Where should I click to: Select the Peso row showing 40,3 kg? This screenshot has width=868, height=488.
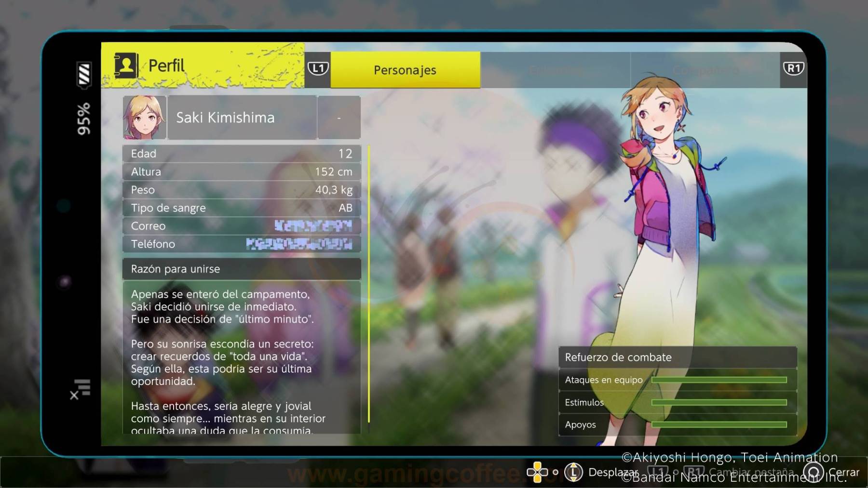pos(242,190)
